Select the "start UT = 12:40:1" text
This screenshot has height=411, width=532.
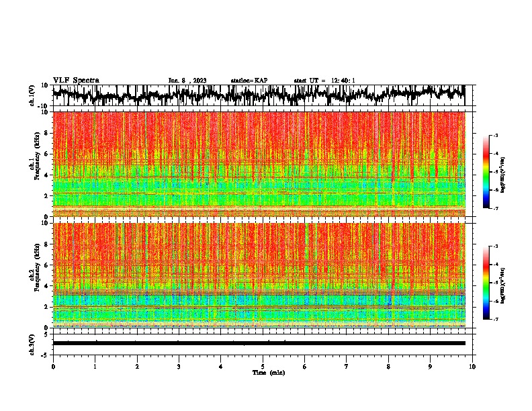pyautogui.click(x=324, y=81)
